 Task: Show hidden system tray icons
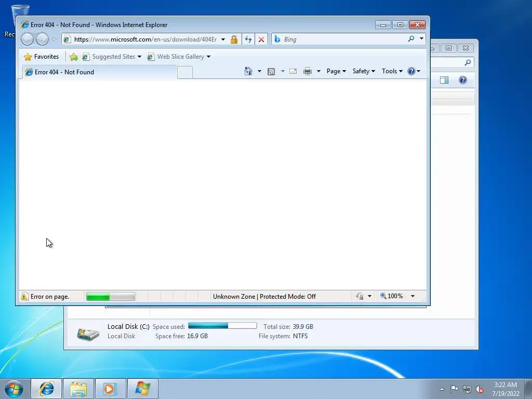pos(442,389)
